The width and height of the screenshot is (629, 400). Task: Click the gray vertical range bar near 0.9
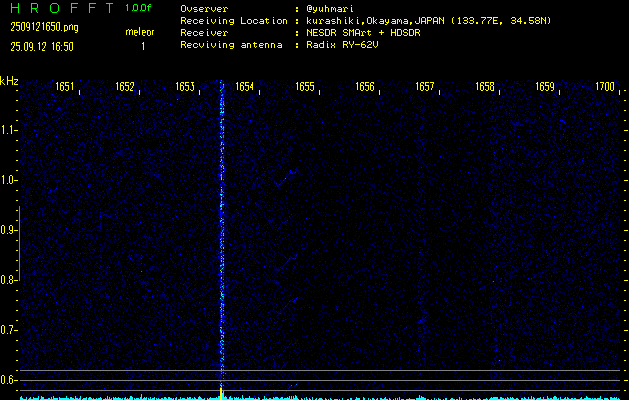pyautogui.click(x=19, y=244)
